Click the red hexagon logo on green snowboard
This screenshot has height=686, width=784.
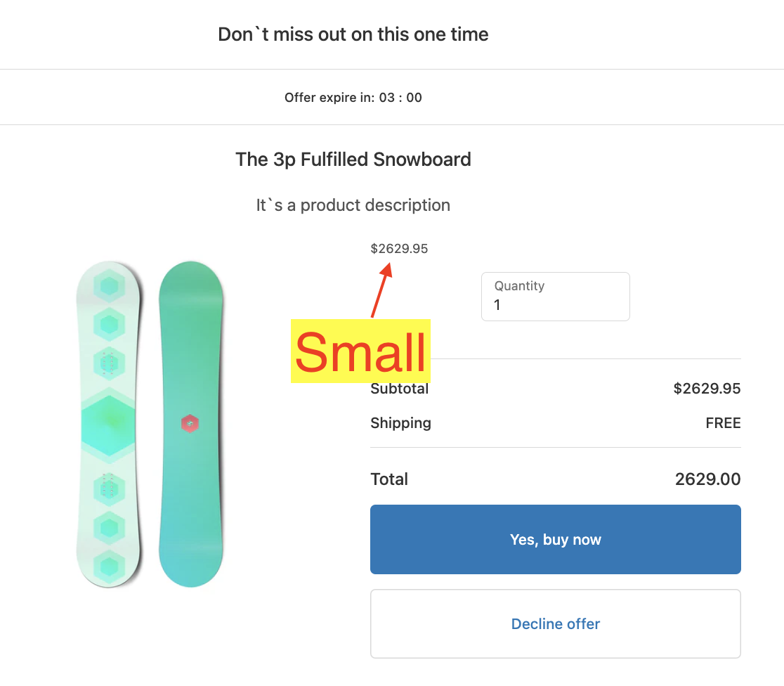click(x=190, y=424)
